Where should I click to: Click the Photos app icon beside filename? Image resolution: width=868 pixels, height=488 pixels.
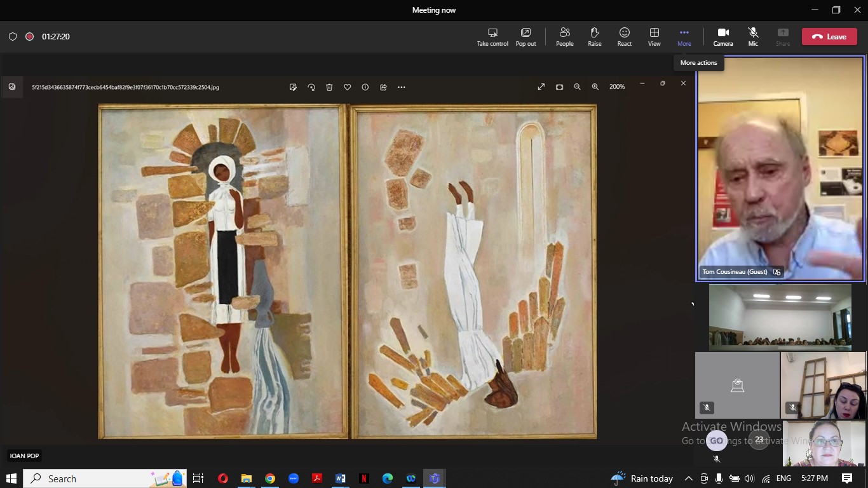(12, 87)
